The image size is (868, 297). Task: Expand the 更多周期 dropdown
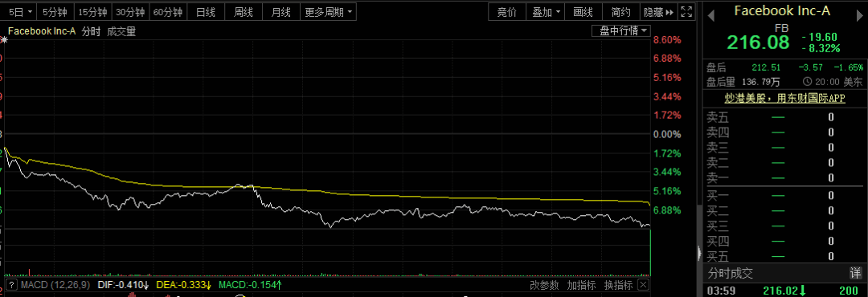[328, 11]
